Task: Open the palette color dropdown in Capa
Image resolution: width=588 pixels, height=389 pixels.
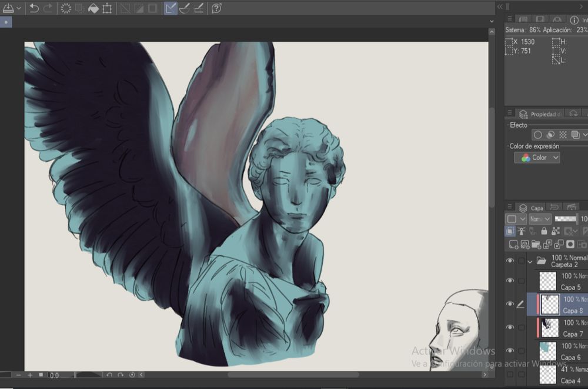Action: click(x=516, y=219)
